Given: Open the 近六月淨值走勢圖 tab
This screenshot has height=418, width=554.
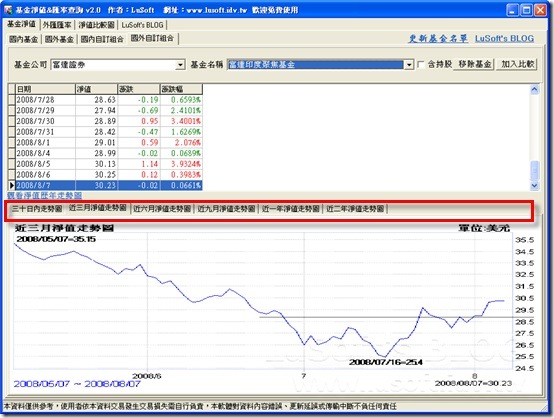Looking at the screenshot, I should tap(162, 209).
